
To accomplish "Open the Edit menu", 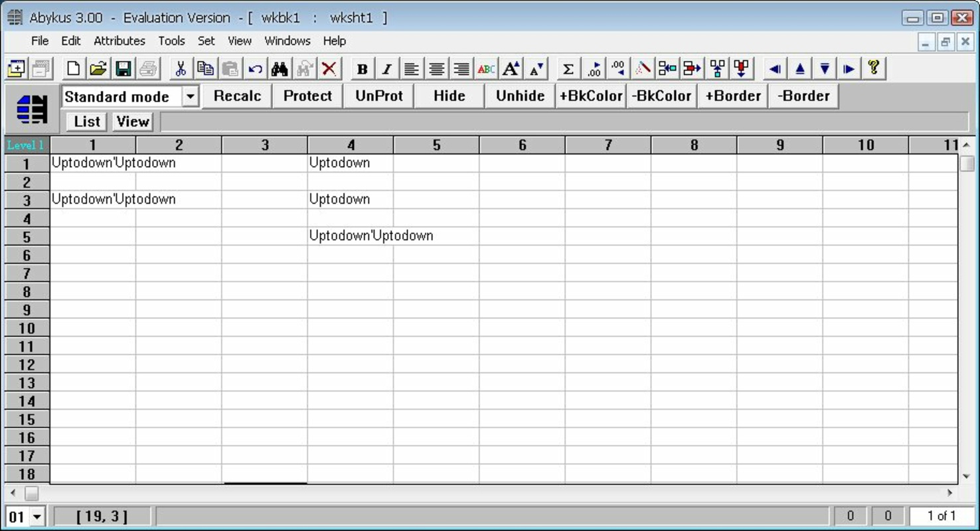I will (x=71, y=40).
